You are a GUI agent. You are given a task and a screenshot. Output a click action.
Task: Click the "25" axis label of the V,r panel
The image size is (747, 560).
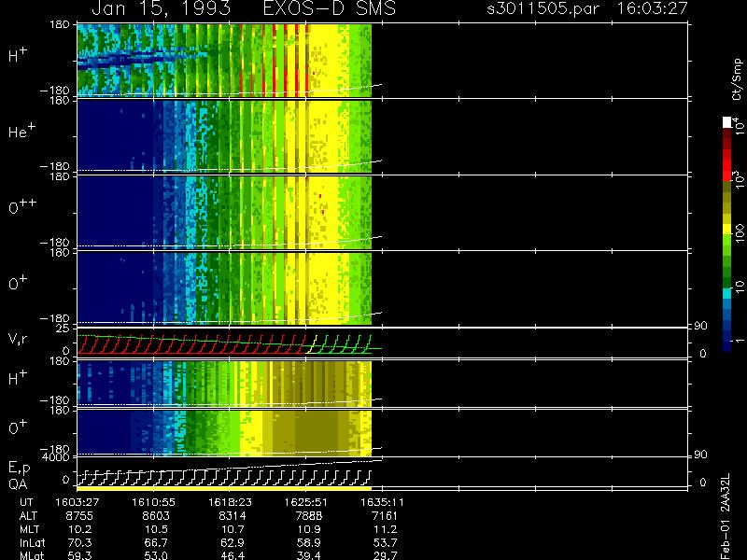point(63,329)
